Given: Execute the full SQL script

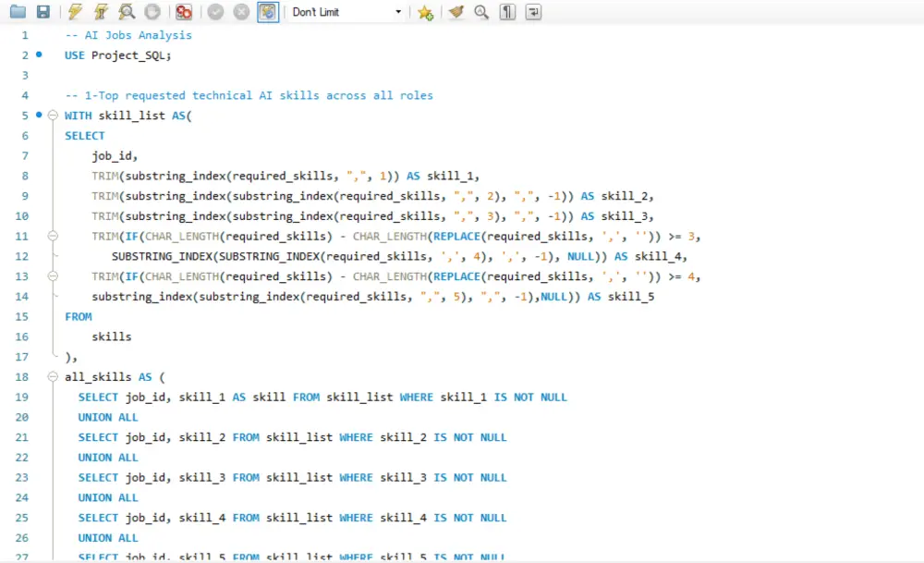Looking at the screenshot, I should point(76,11).
